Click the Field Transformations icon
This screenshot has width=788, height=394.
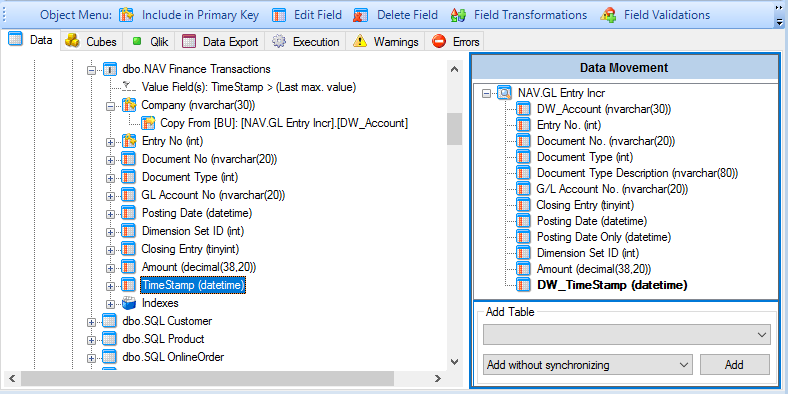(x=458, y=15)
